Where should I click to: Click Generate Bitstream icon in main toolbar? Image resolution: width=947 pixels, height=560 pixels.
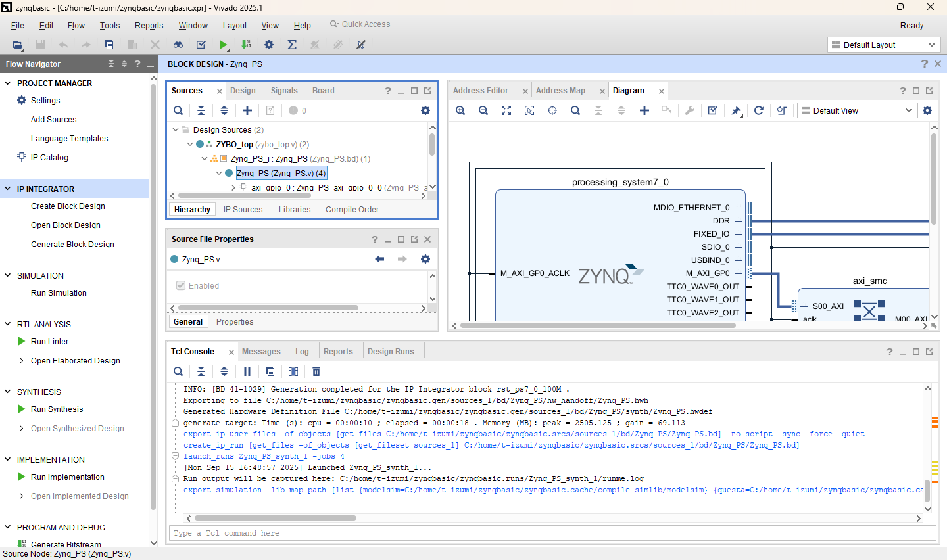pos(246,45)
